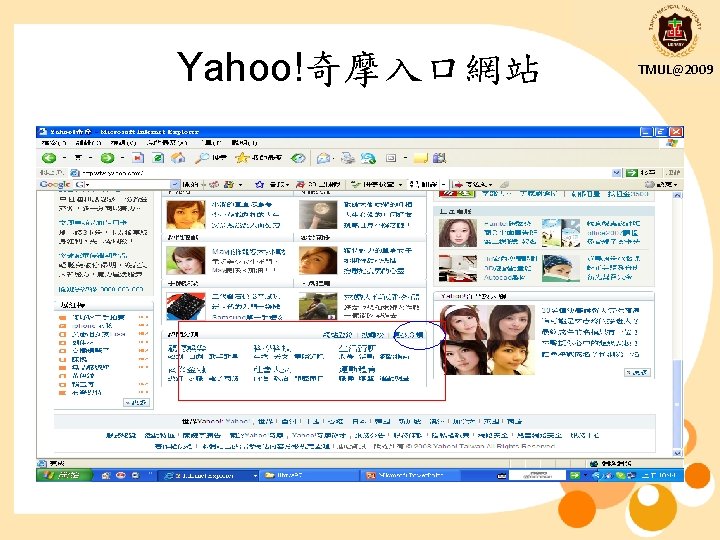
Task: Click the Windows Start button
Action: tap(64, 475)
